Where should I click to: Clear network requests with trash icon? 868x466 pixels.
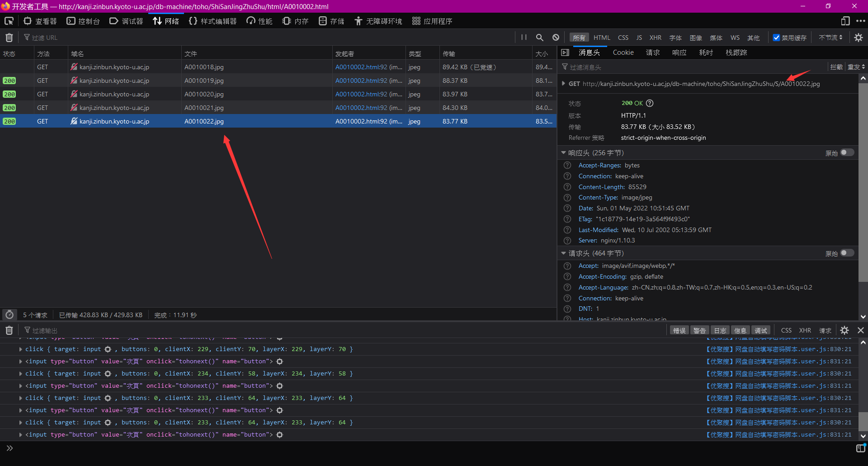9,38
